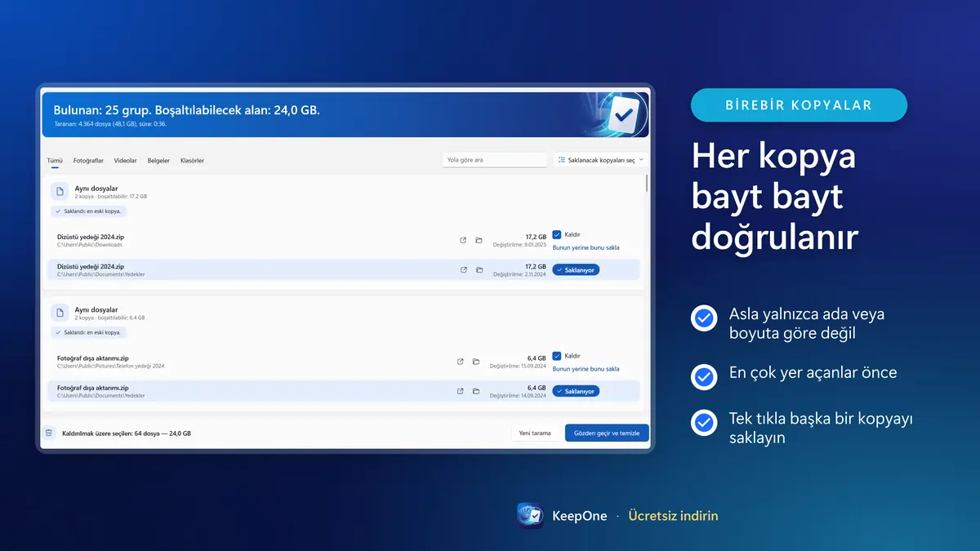Click the text 2 kopya · boşaltılabilir: 17,2 GB
The width and height of the screenshot is (980, 551).
point(111,197)
